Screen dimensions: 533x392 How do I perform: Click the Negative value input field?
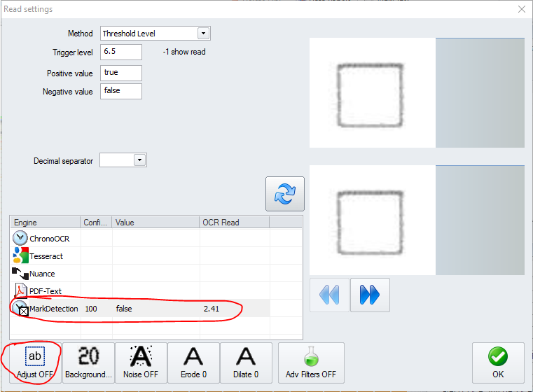pyautogui.click(x=121, y=92)
